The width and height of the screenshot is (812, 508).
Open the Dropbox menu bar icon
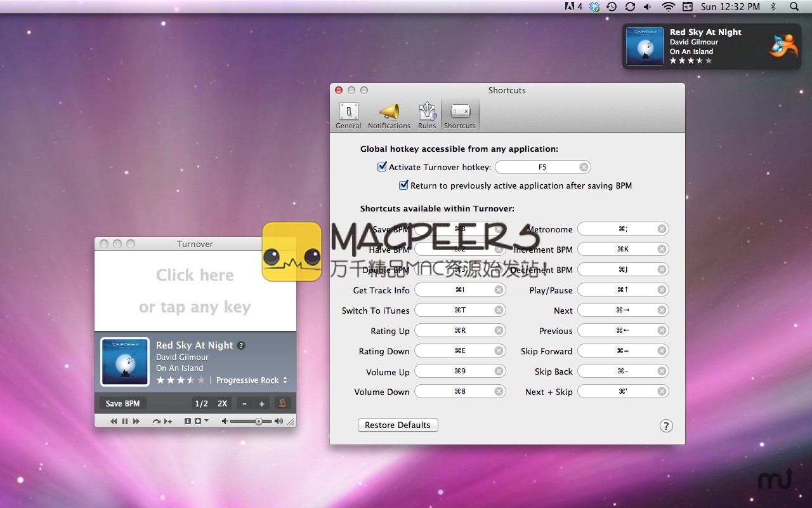594,6
